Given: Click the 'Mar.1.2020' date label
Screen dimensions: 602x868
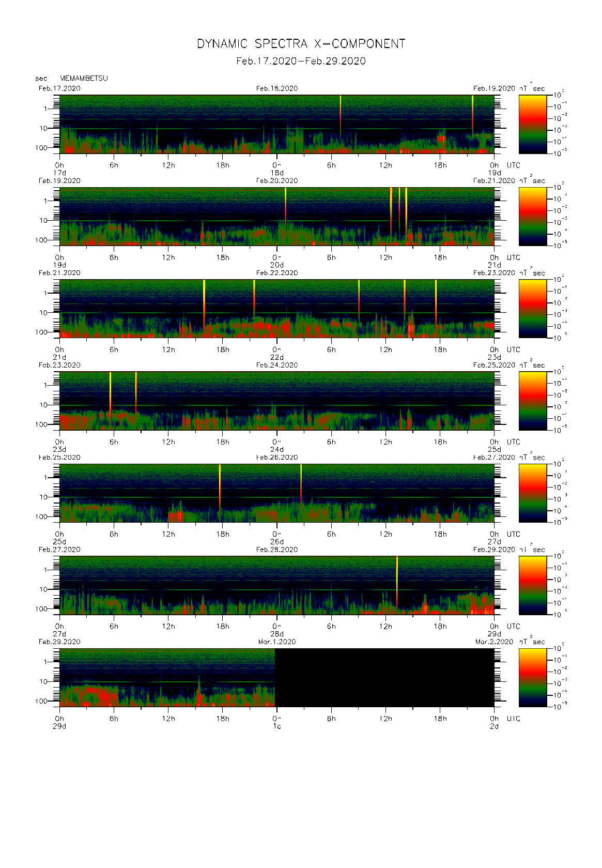Looking at the screenshot, I should (x=277, y=642).
